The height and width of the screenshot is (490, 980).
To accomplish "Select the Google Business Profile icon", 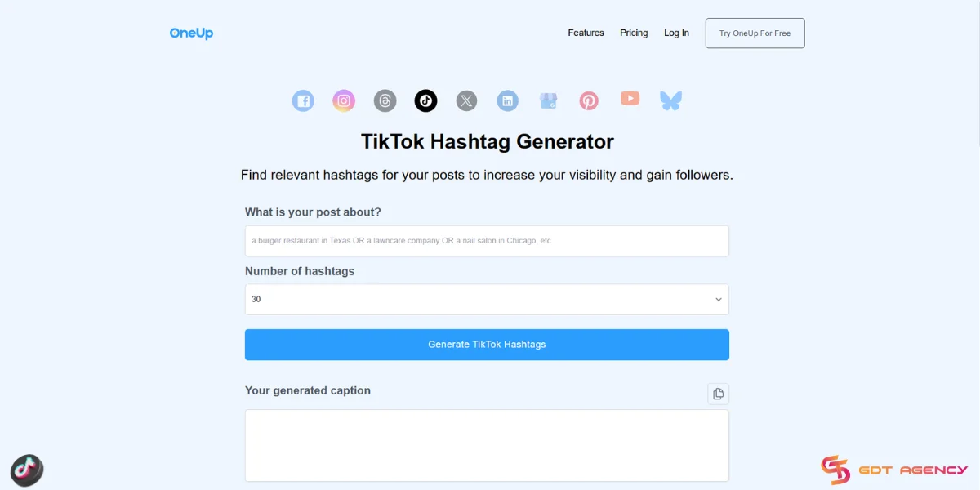I will (x=548, y=101).
